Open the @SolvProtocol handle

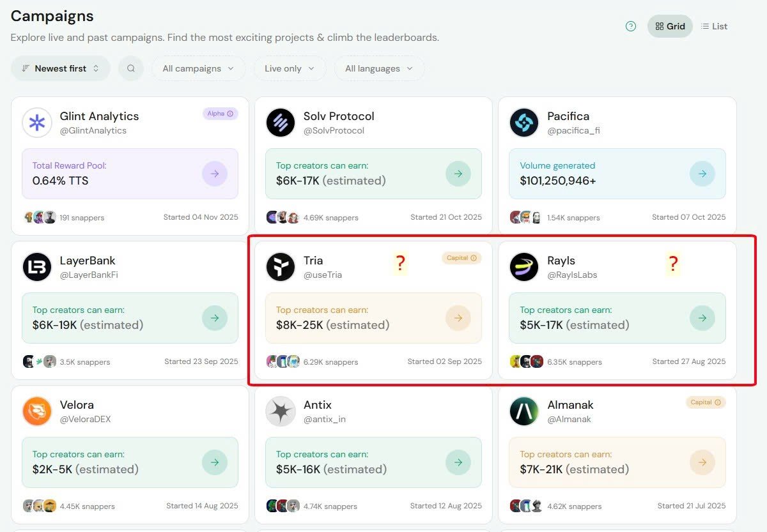click(x=334, y=131)
